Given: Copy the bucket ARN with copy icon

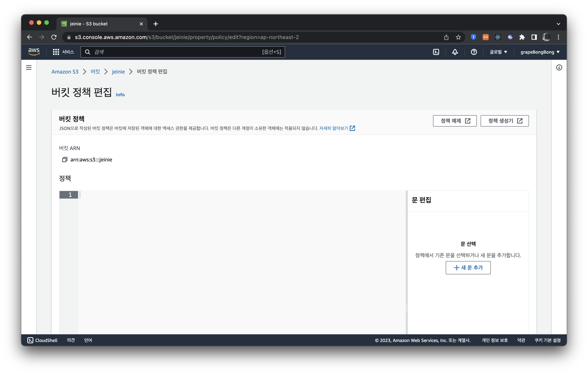Looking at the screenshot, I should point(64,160).
